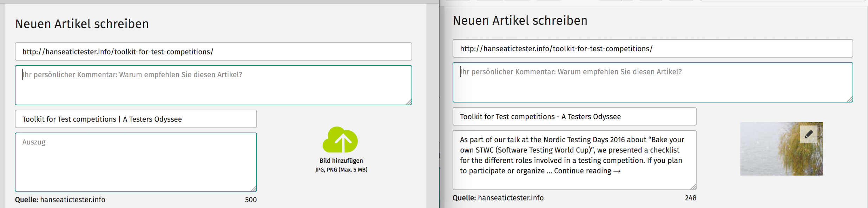This screenshot has height=208, width=868.
Task: Click the character counter showing 248
Action: point(690,198)
